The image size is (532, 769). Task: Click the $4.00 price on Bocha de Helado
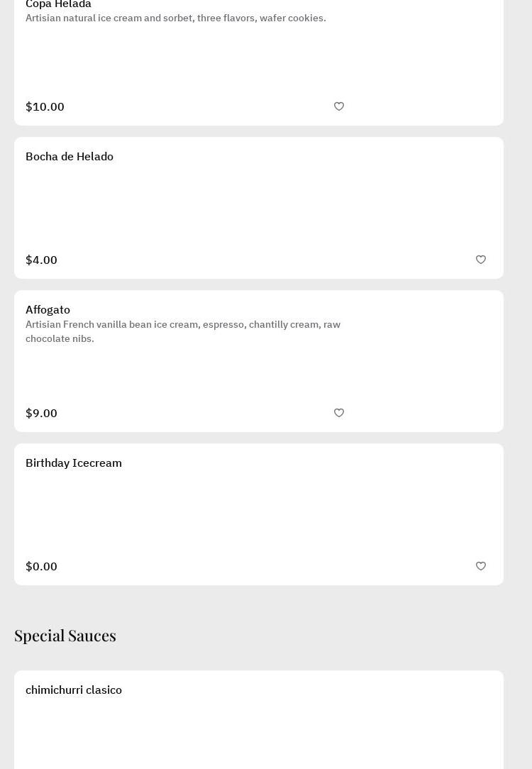tap(41, 260)
